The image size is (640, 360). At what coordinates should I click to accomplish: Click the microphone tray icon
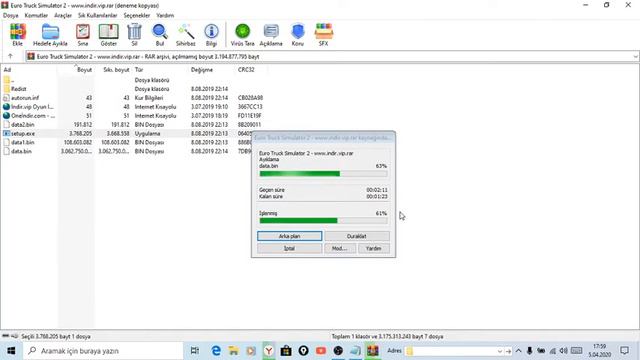[x=529, y=351]
